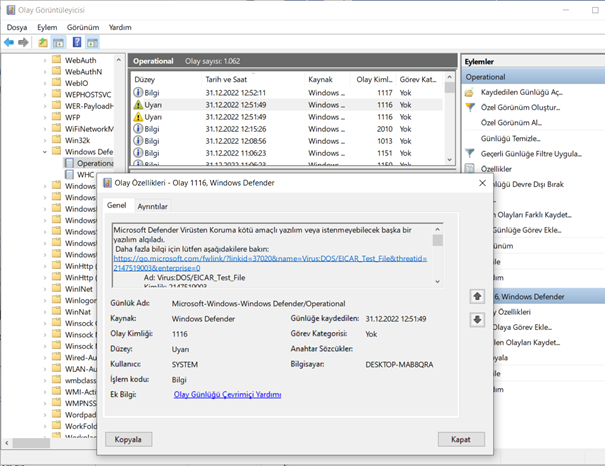Expand the Win32k tree node
605x466 pixels.
(45, 140)
